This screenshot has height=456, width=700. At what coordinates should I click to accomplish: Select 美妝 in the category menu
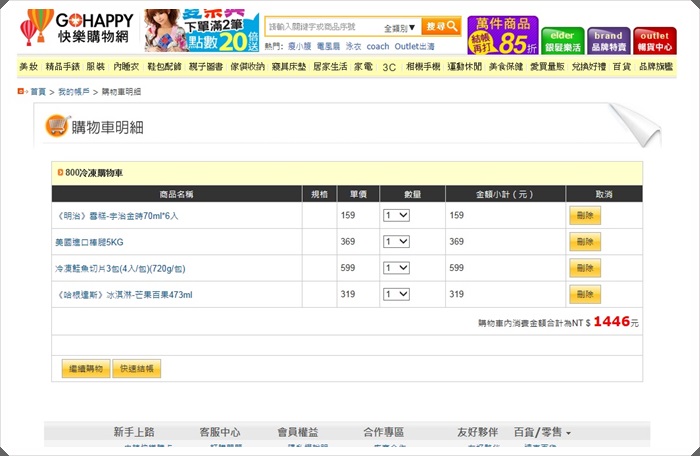tap(28, 66)
